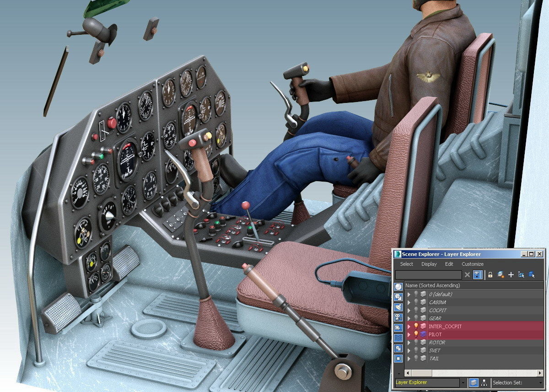This screenshot has height=392, width=549.
Task: Toggle Display Object XRefs filter icon
Action: [398, 359]
